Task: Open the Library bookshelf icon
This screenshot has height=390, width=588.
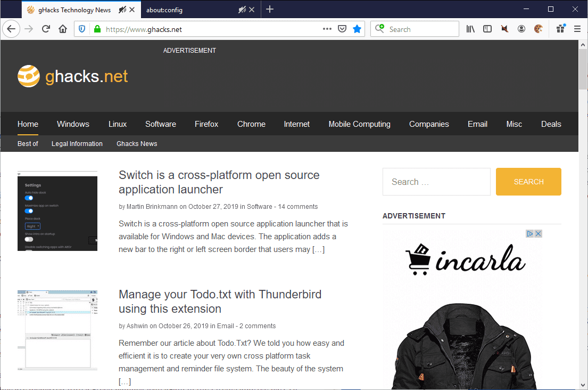Action: click(470, 29)
